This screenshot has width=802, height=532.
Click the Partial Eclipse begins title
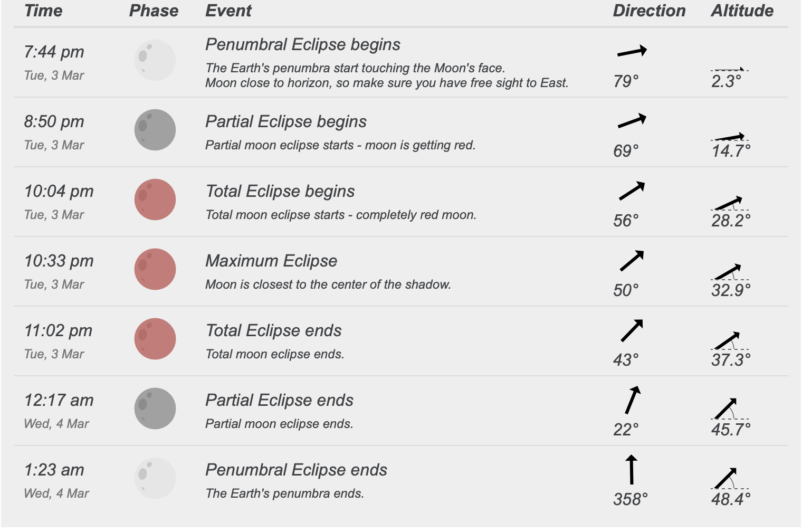coord(285,121)
